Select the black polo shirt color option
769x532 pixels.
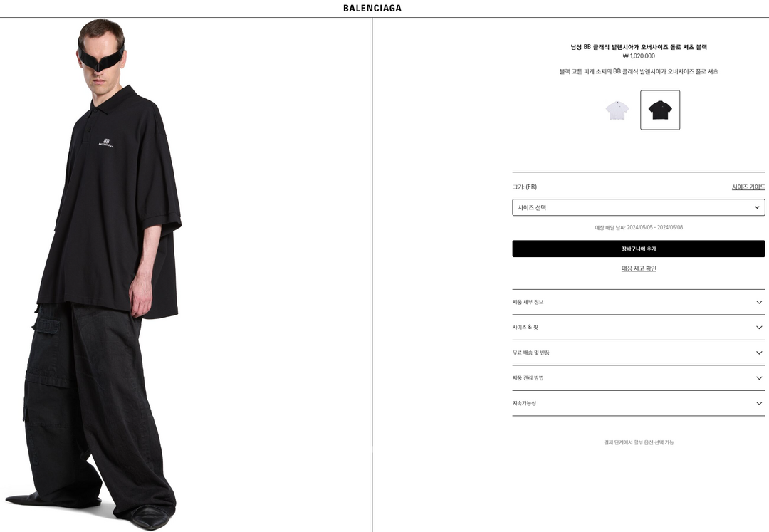coord(659,110)
